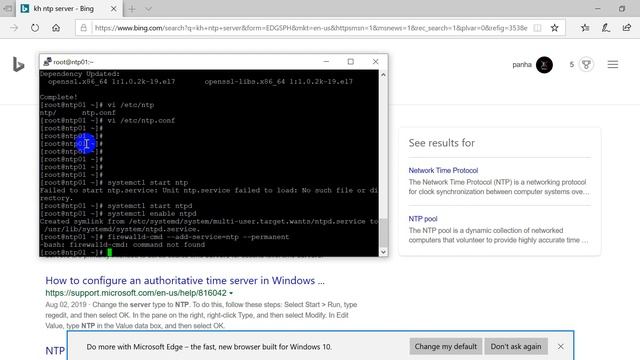
Task: Dismiss the Microsoft Edge promo banner
Action: 561,347
